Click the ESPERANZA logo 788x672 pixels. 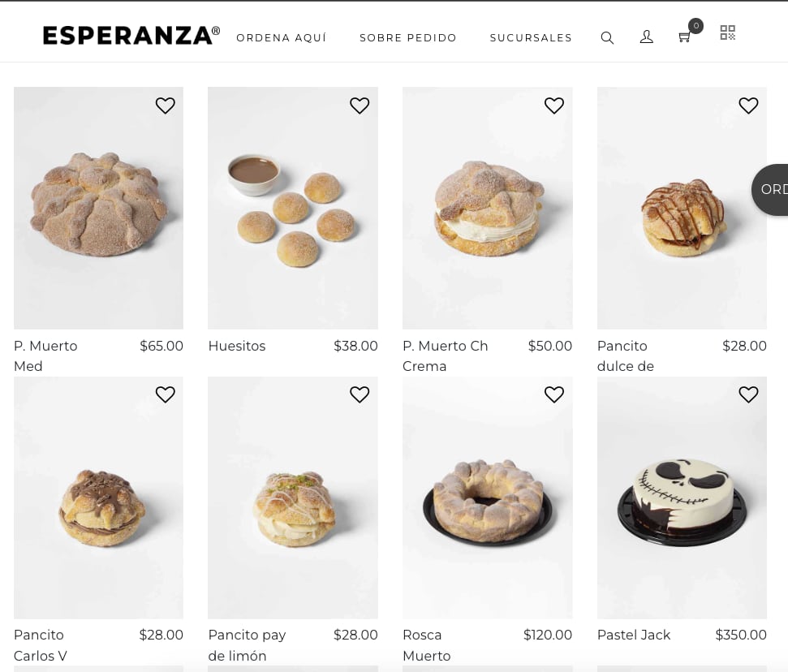130,34
